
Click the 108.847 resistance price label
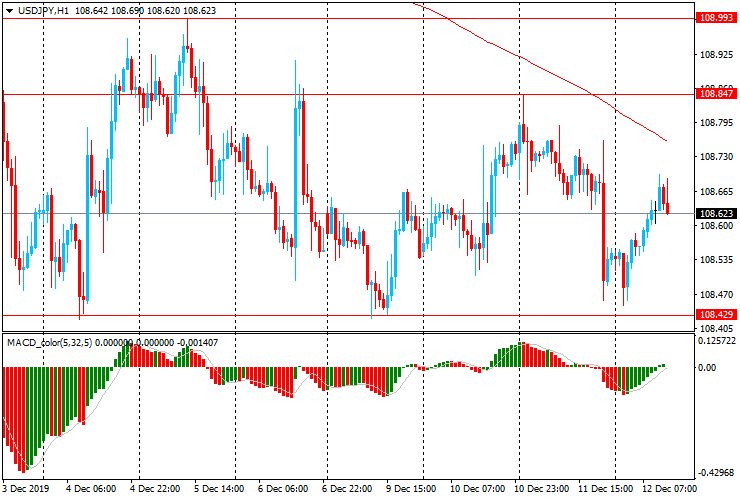coord(715,93)
